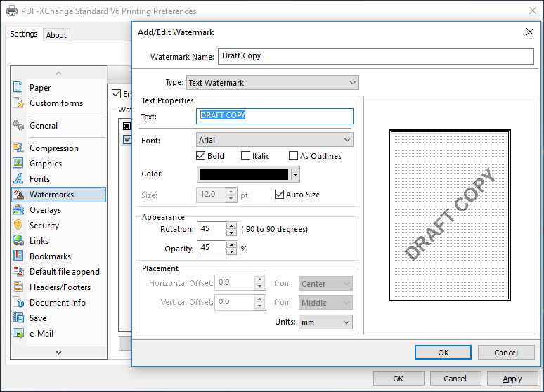Viewport: 544px width, 392px height.
Task: Open the Color picker dropdown arrow
Action: click(295, 174)
